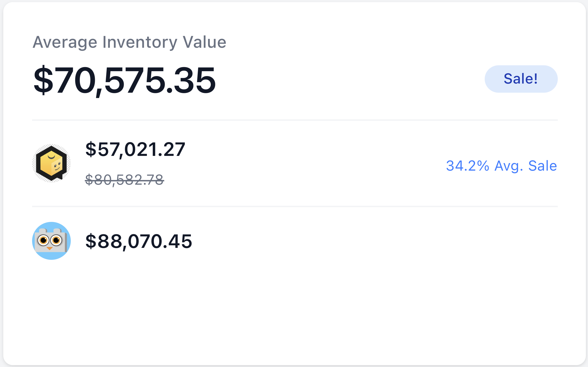
Task: Click the Sale! badge
Action: click(x=521, y=79)
